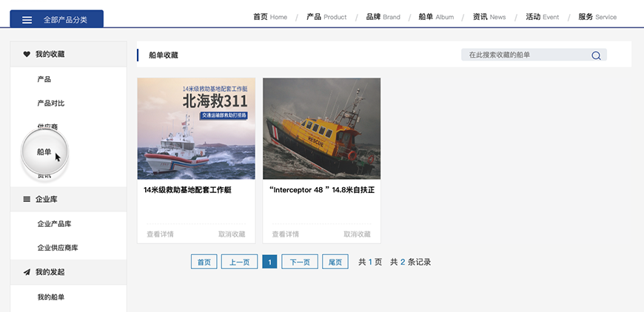Select 企业产品库 in the sidebar
644x312 pixels.
point(54,223)
